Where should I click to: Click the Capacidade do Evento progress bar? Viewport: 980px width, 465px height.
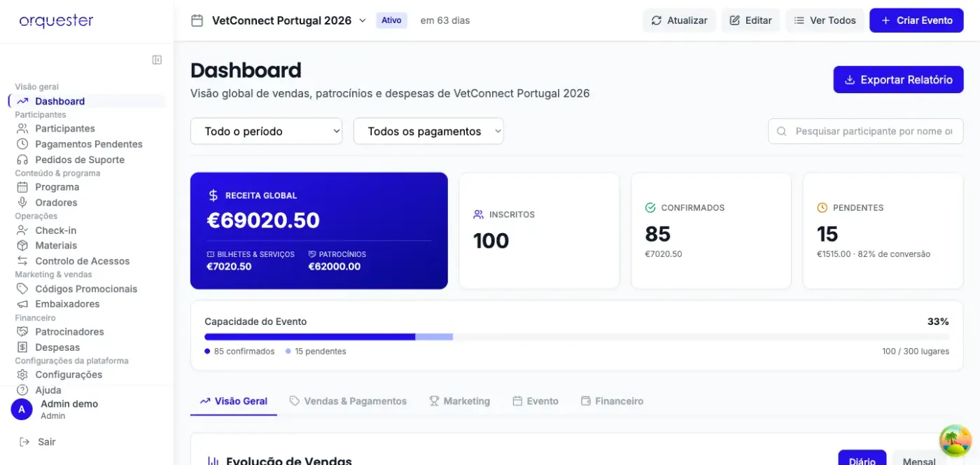coord(577,337)
